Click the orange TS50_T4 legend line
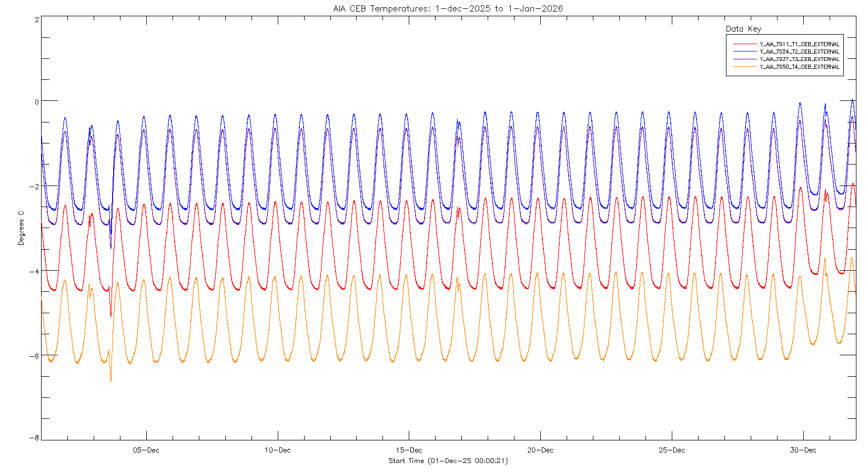This screenshot has width=868, height=473. click(744, 67)
